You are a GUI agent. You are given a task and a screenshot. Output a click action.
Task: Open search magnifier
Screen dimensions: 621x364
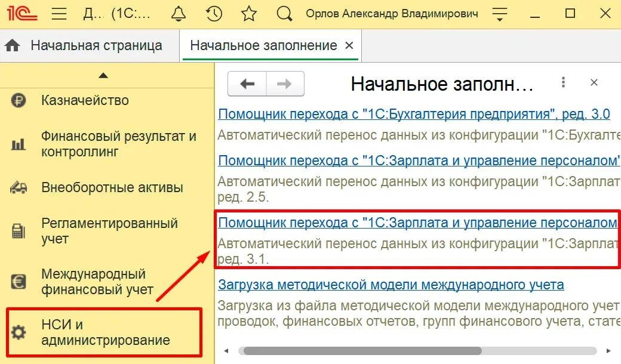pos(284,14)
